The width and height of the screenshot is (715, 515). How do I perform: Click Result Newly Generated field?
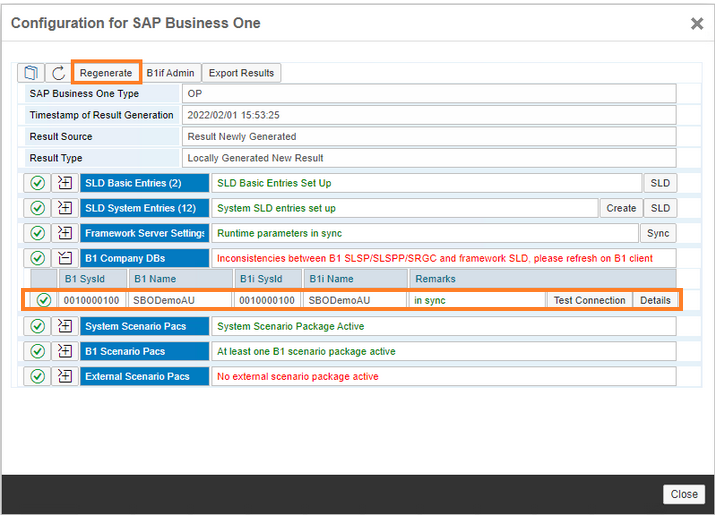tap(429, 136)
